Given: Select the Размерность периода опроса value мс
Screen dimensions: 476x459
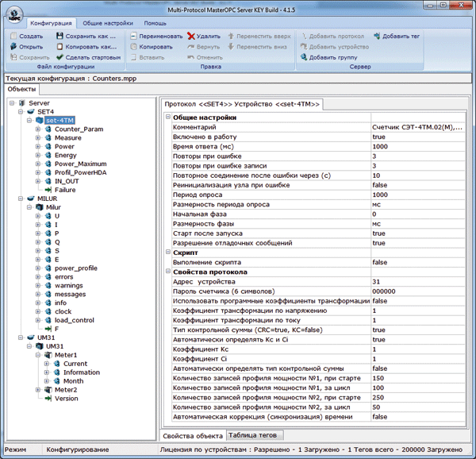Looking at the screenshot, I should tap(418, 204).
